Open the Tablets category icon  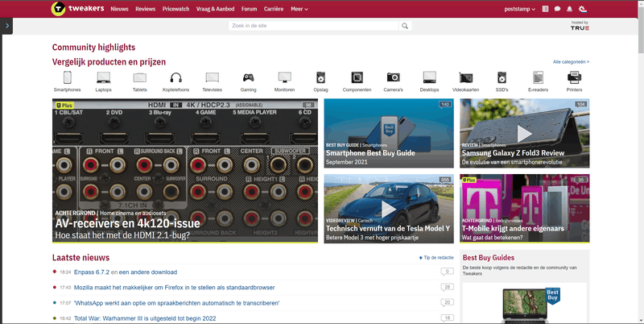tap(139, 77)
